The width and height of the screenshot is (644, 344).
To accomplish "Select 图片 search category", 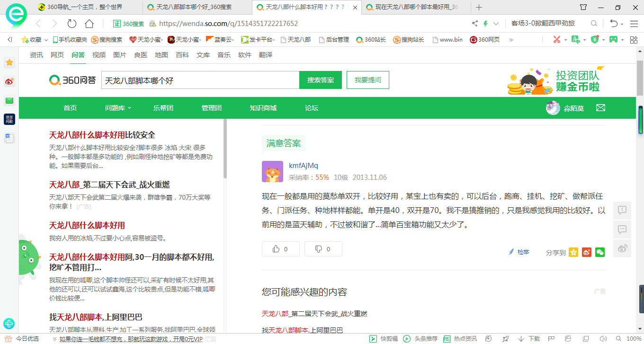I will point(120,55).
